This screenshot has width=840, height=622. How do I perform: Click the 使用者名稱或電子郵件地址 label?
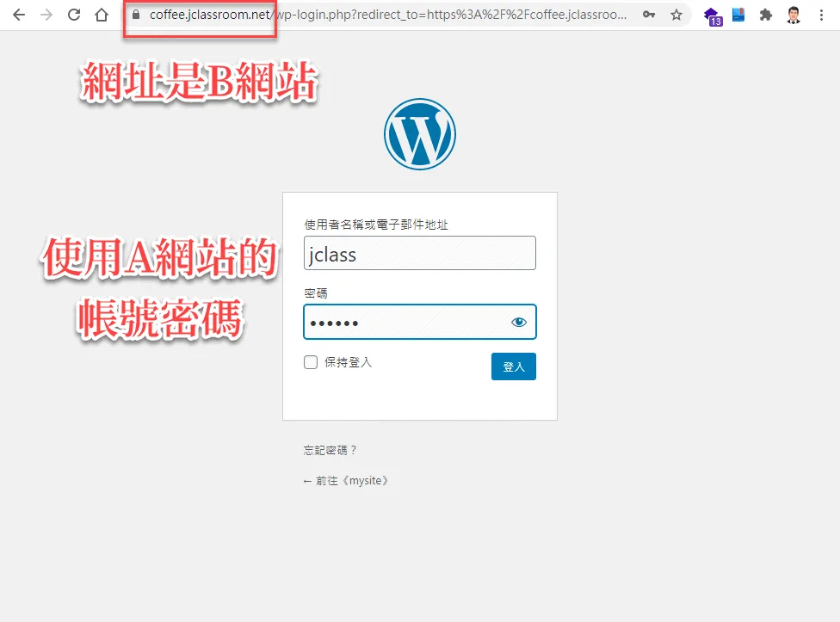coord(376,225)
